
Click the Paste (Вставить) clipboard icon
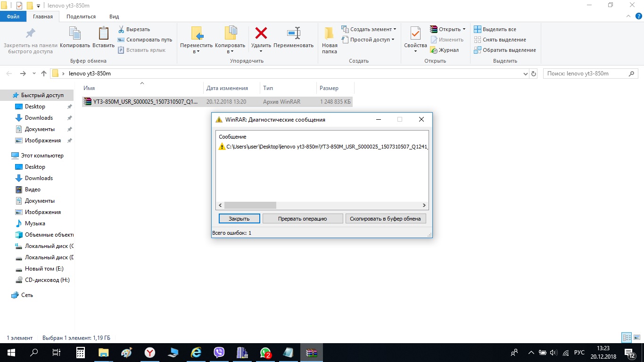(103, 34)
